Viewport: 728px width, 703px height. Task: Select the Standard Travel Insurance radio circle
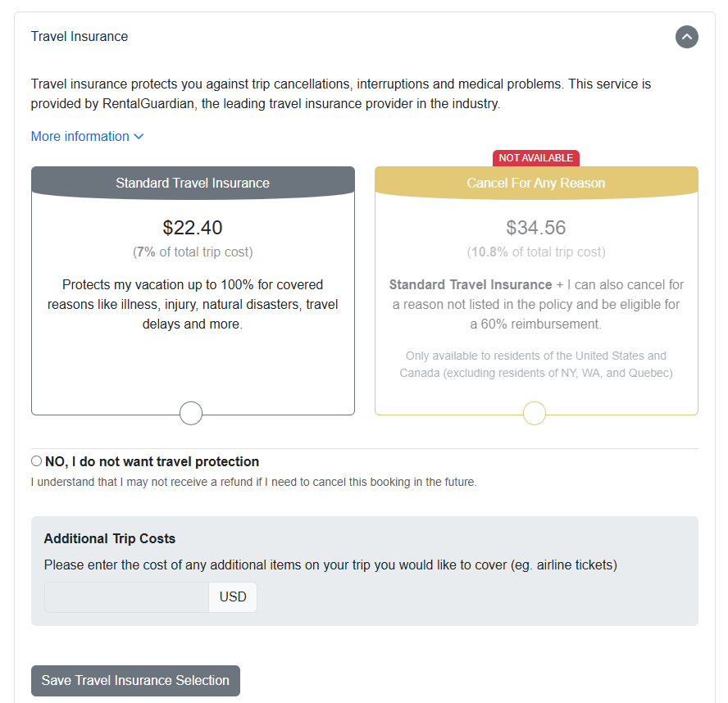click(191, 413)
